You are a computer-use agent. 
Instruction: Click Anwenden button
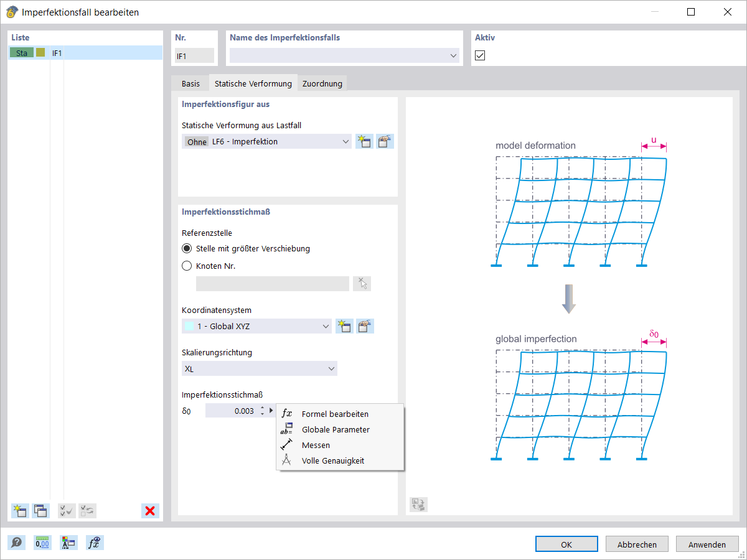pos(707,544)
